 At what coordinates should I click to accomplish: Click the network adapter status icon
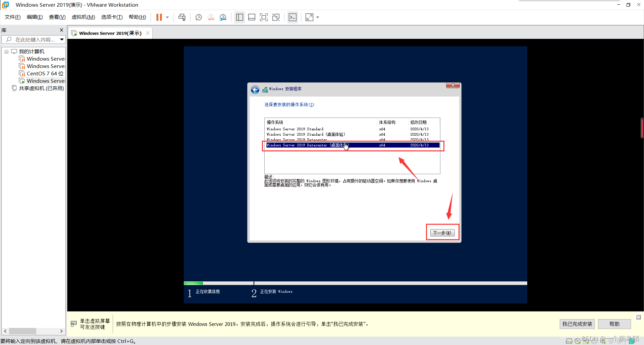(586, 341)
